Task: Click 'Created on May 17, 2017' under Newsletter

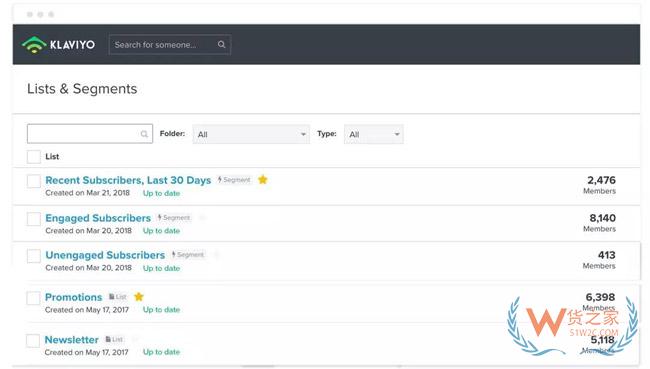Action: [87, 352]
